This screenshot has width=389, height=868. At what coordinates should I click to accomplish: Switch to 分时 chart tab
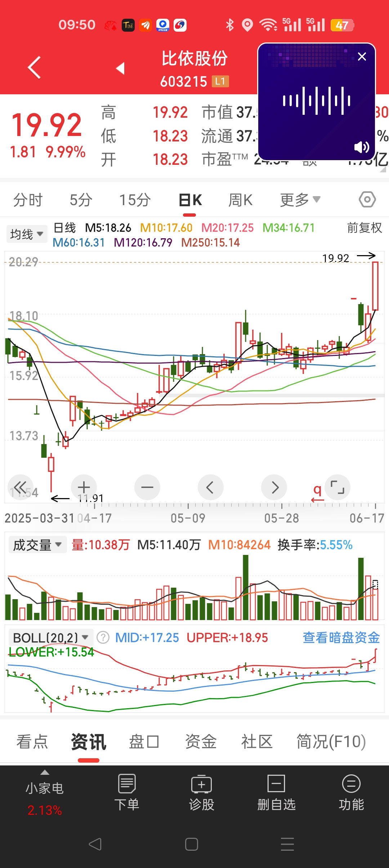pyautogui.click(x=28, y=200)
